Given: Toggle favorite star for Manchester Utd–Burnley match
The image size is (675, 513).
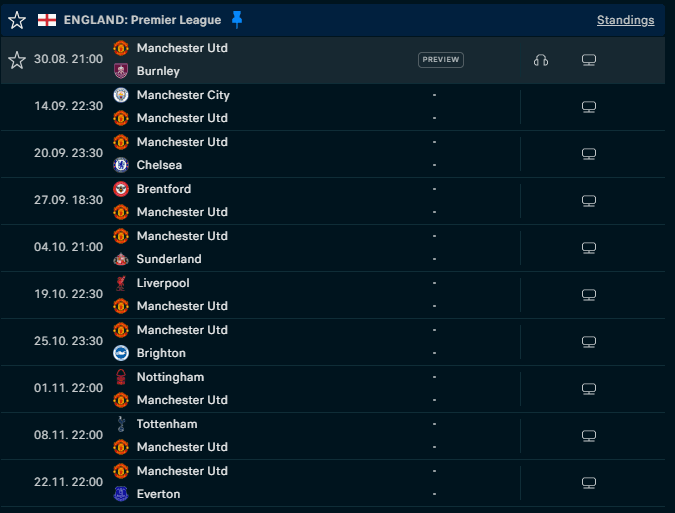Looking at the screenshot, I should click(x=17, y=60).
